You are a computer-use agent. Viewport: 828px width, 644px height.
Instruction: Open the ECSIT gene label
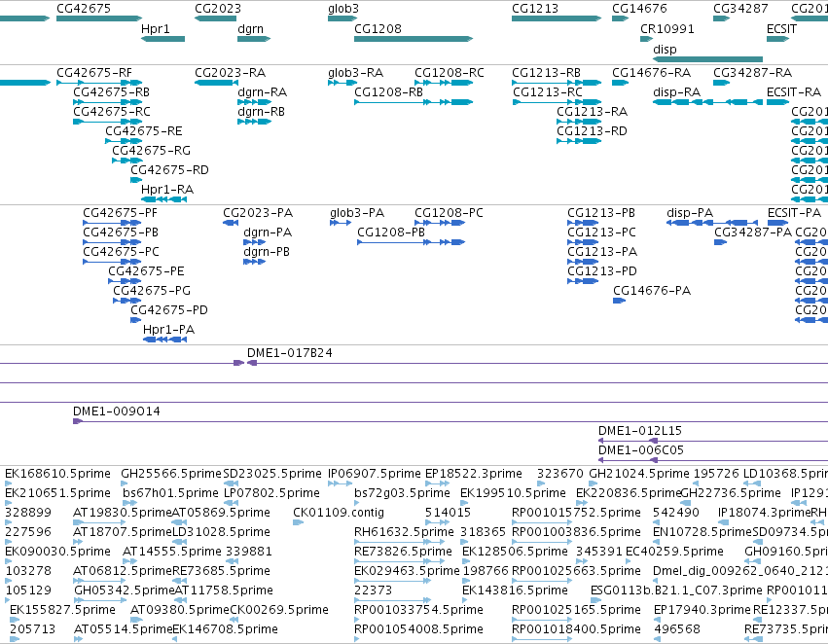(781, 29)
